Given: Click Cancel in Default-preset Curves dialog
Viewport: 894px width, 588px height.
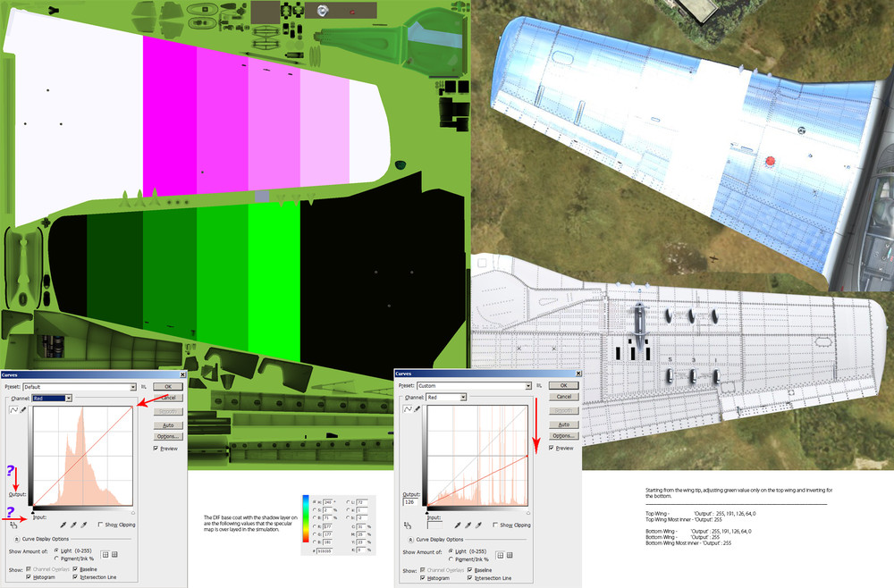Looking at the screenshot, I should [x=168, y=398].
